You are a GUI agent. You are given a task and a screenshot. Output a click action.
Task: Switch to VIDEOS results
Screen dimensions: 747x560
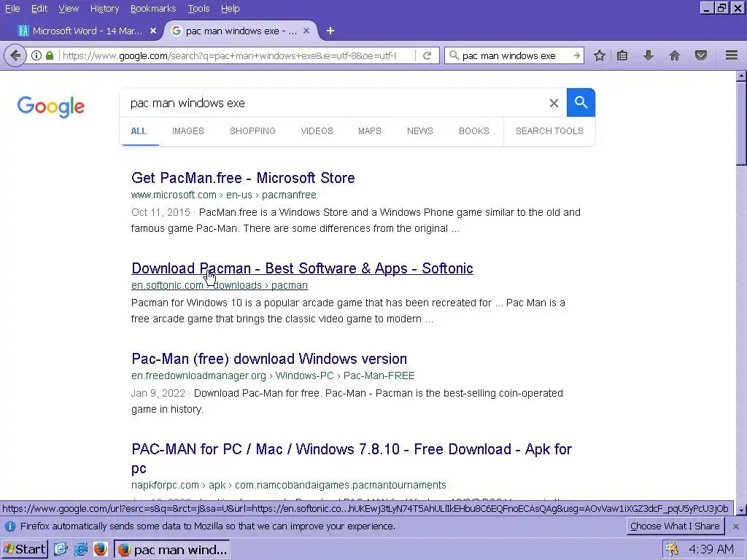[x=317, y=131]
